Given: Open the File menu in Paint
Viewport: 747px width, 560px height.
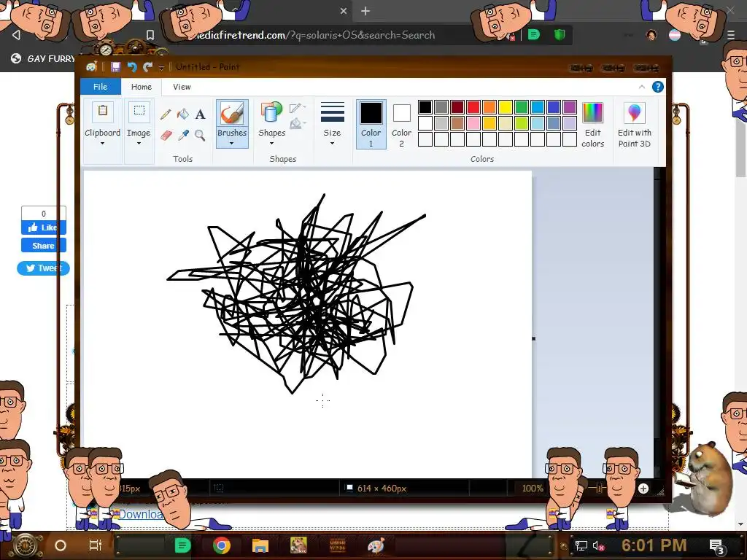Looking at the screenshot, I should pos(100,87).
